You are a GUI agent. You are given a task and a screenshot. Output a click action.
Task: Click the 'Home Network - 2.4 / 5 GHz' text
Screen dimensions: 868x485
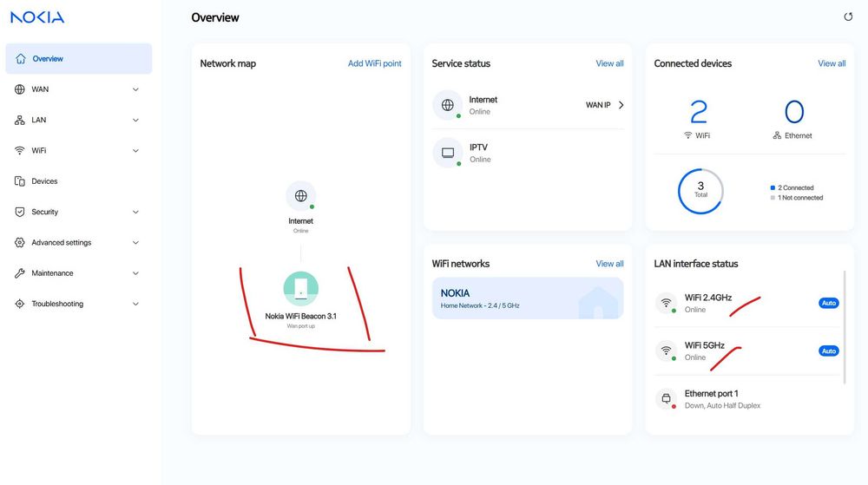(x=480, y=305)
